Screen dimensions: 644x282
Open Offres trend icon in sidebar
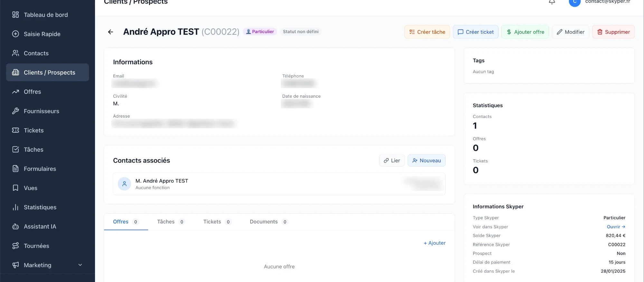(x=15, y=92)
